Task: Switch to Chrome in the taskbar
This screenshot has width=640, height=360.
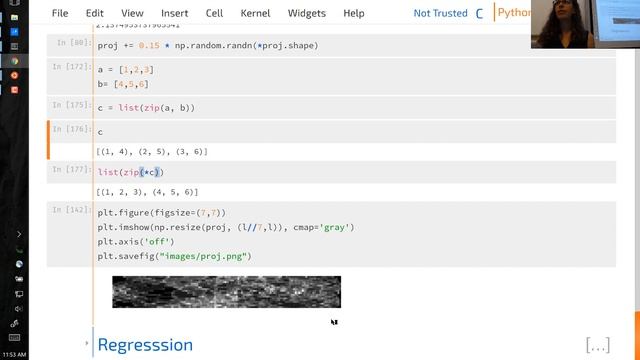Action: (x=14, y=61)
